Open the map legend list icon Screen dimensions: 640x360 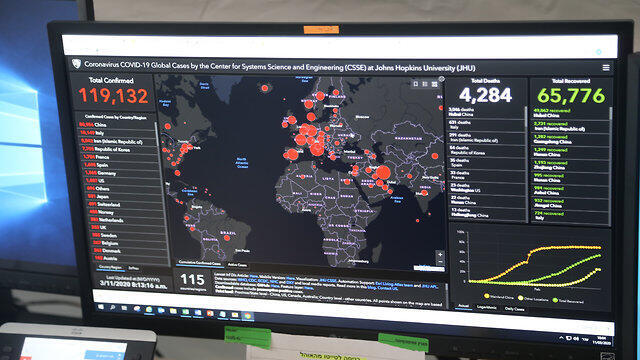tap(425, 84)
